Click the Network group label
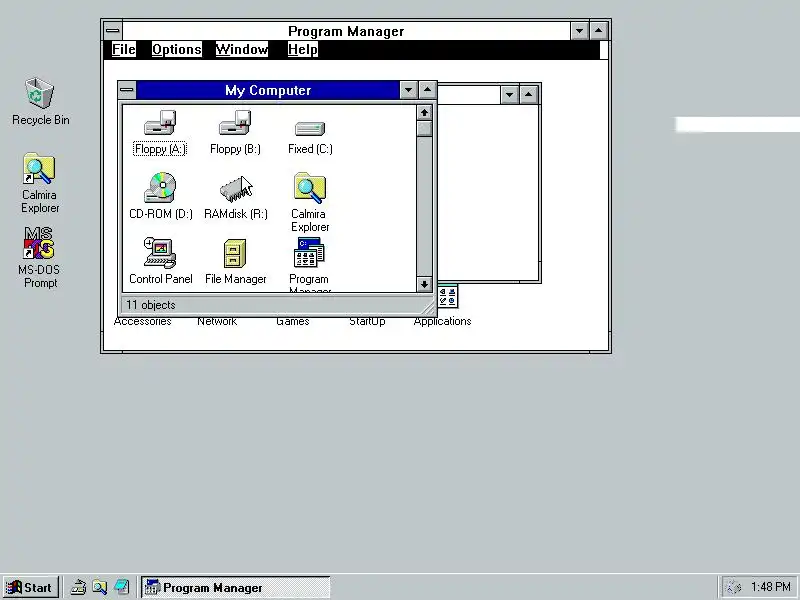 [217, 321]
